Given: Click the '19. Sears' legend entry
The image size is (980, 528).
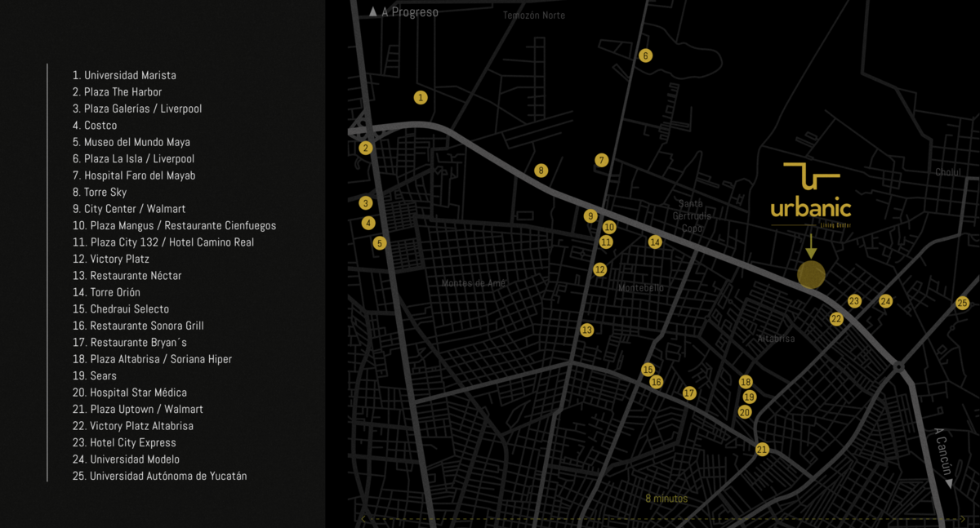Looking at the screenshot, I should [95, 376].
